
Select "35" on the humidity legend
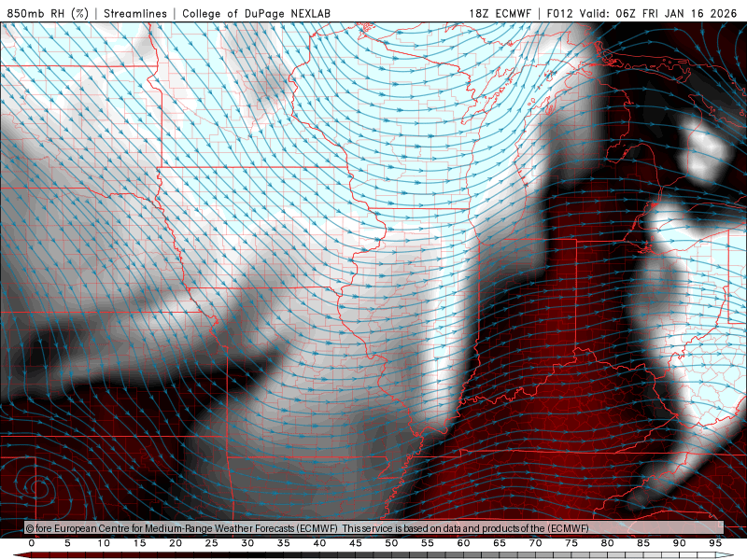[284, 543]
